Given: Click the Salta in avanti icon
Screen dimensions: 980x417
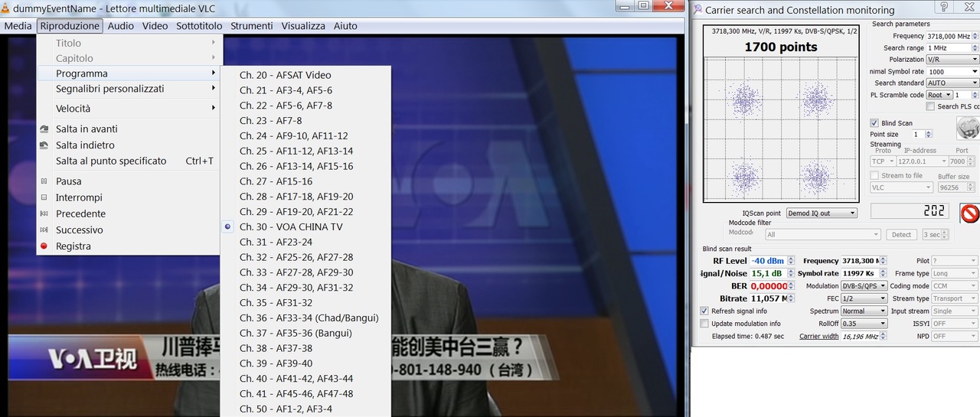Looking at the screenshot, I should [x=44, y=129].
